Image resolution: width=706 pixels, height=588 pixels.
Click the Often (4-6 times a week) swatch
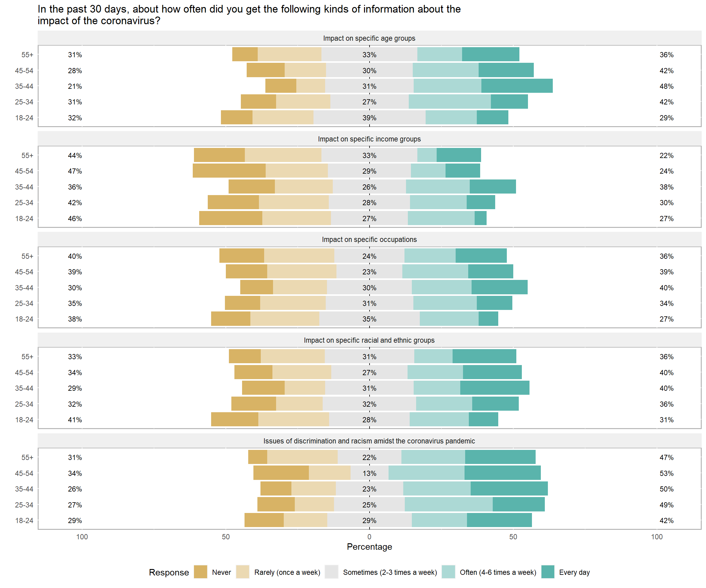[448, 572]
